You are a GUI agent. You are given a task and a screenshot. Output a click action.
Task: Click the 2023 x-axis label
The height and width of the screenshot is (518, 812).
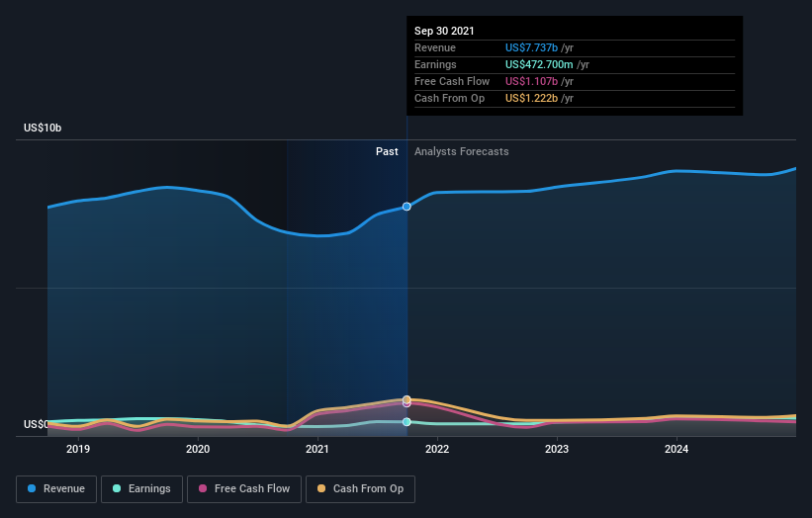point(557,449)
